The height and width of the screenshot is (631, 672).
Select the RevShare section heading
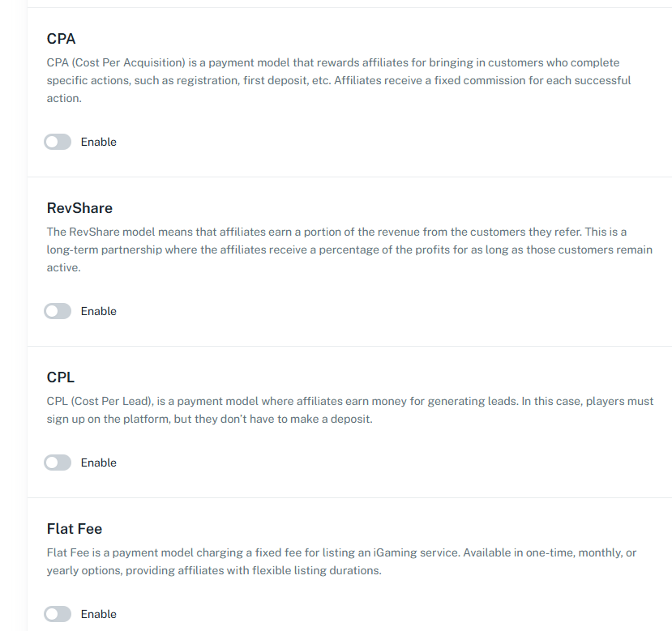tap(79, 208)
